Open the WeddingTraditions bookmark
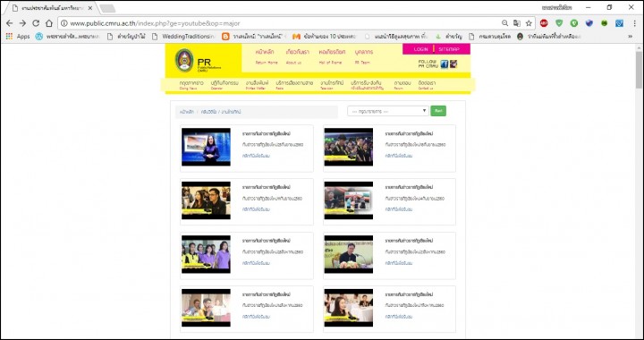This screenshot has width=644, height=340. [x=183, y=37]
